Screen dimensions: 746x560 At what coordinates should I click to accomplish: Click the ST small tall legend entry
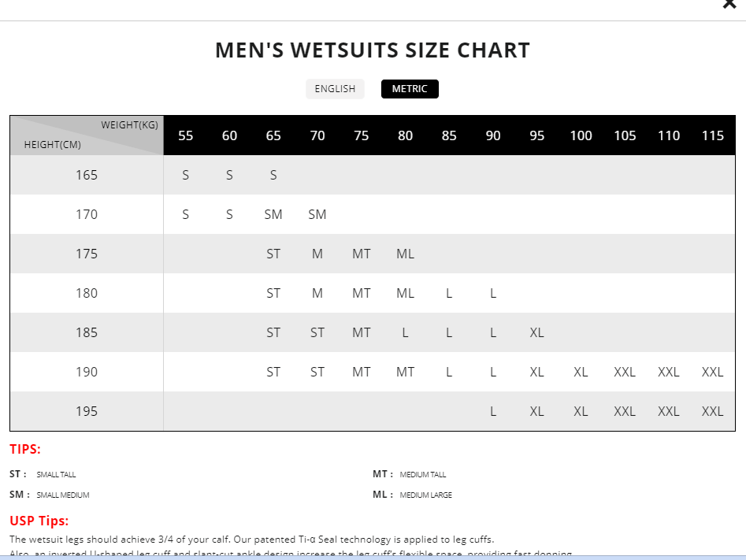coord(43,474)
